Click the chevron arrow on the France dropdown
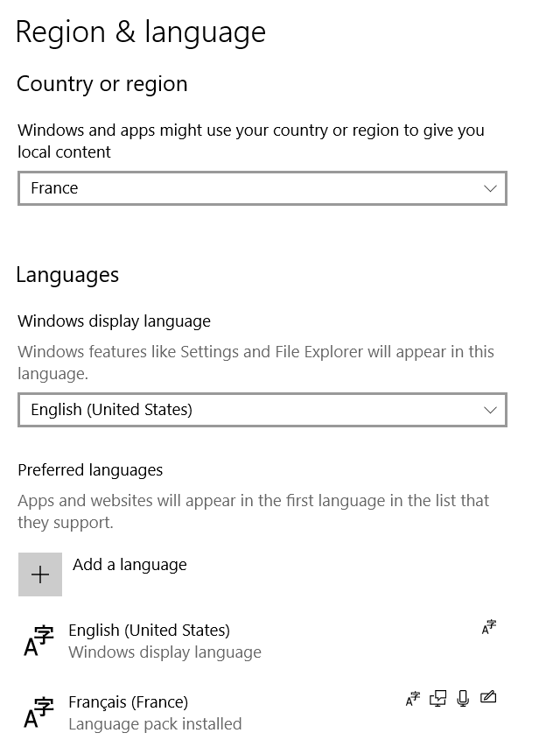Viewport: 560px width, 747px height. [x=490, y=188]
